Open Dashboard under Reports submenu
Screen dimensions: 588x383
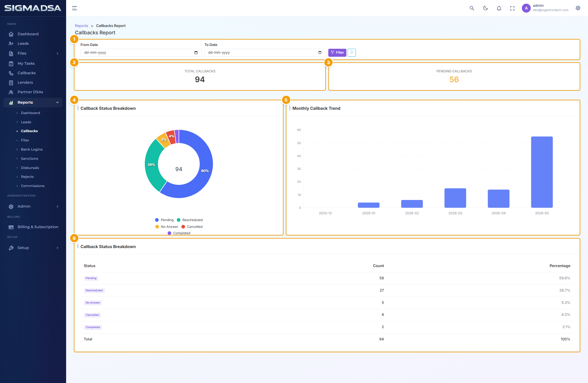[30, 113]
